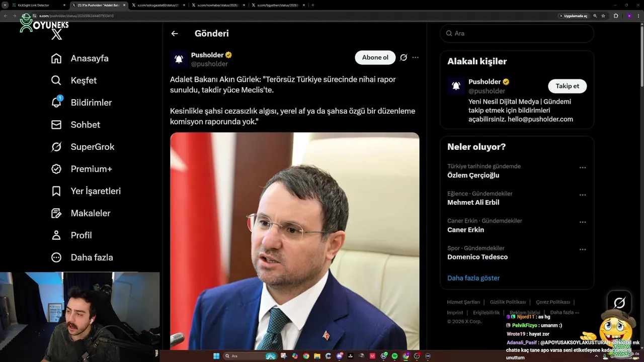Open the post image of the minister
Screen dimensions: 644x362
click(x=295, y=241)
